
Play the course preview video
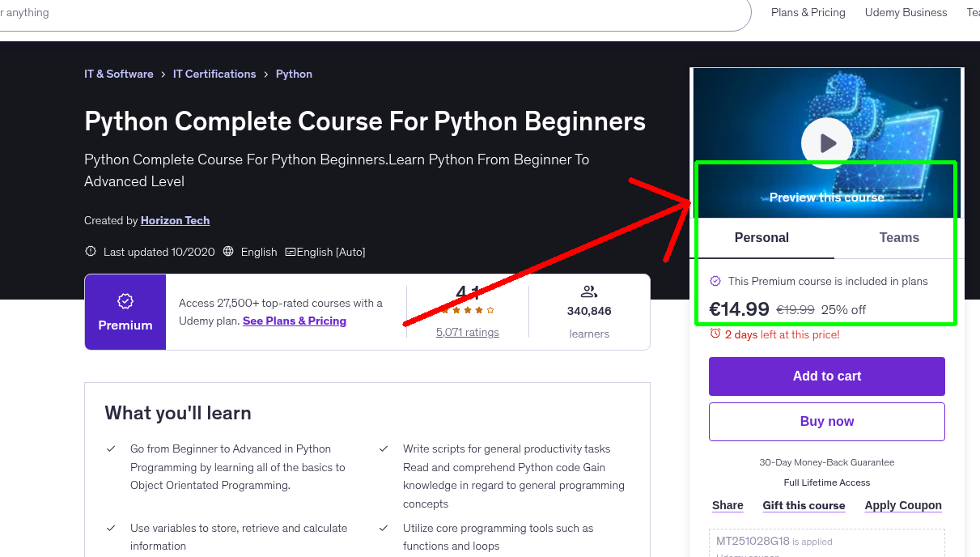pos(826,142)
